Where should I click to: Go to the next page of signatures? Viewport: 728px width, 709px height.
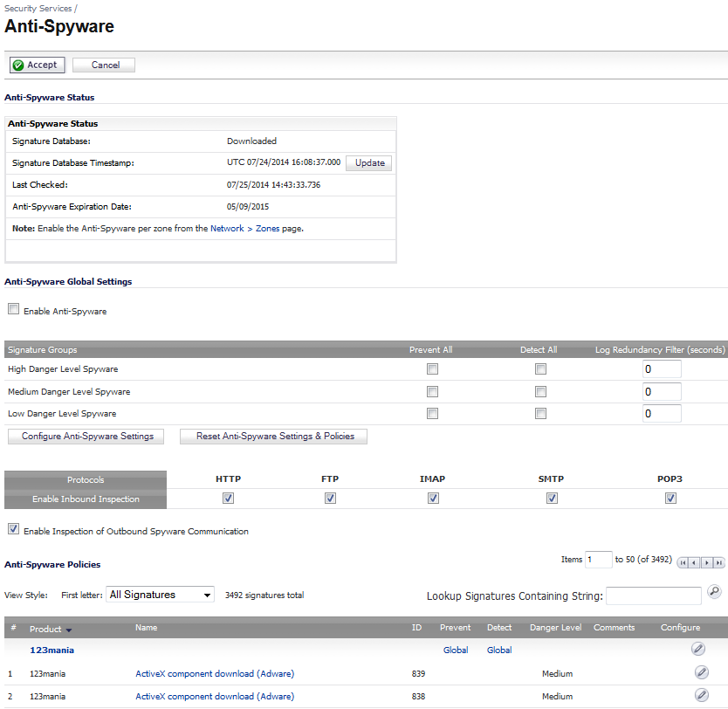coord(707,562)
